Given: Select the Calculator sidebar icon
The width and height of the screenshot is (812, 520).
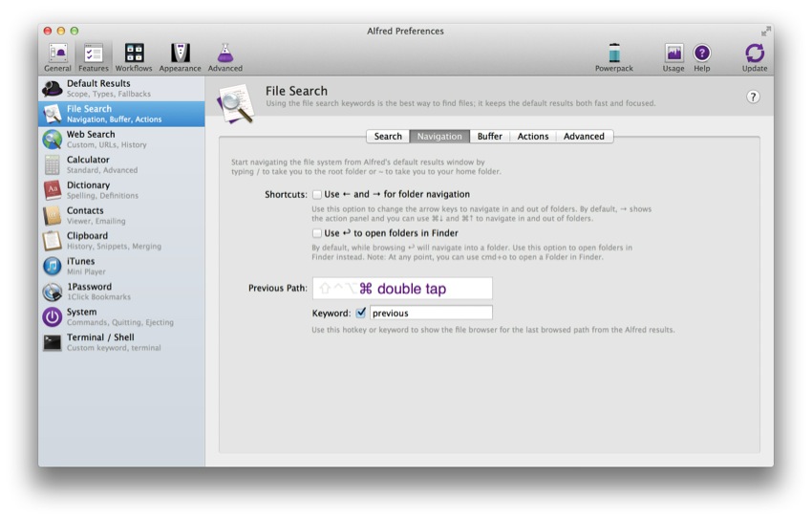Looking at the screenshot, I should tap(53, 164).
